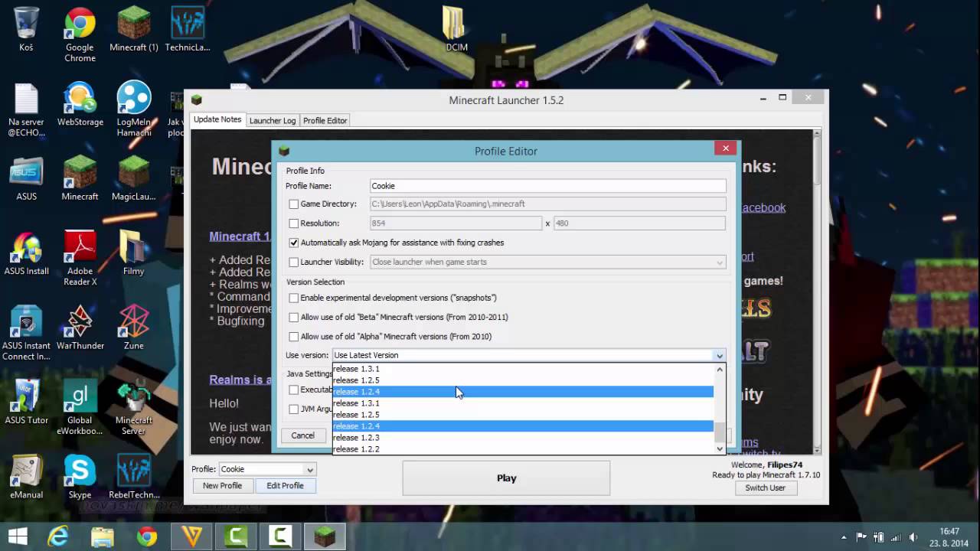Select the eManual desktop icon
The width and height of the screenshot is (980, 551).
(26, 477)
